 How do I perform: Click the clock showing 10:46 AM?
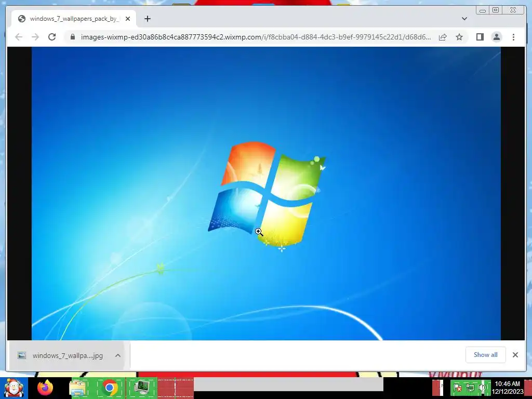click(507, 388)
